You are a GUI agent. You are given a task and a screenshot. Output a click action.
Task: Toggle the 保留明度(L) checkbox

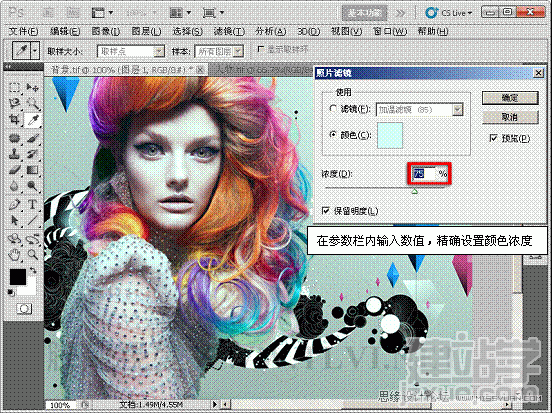(x=326, y=211)
